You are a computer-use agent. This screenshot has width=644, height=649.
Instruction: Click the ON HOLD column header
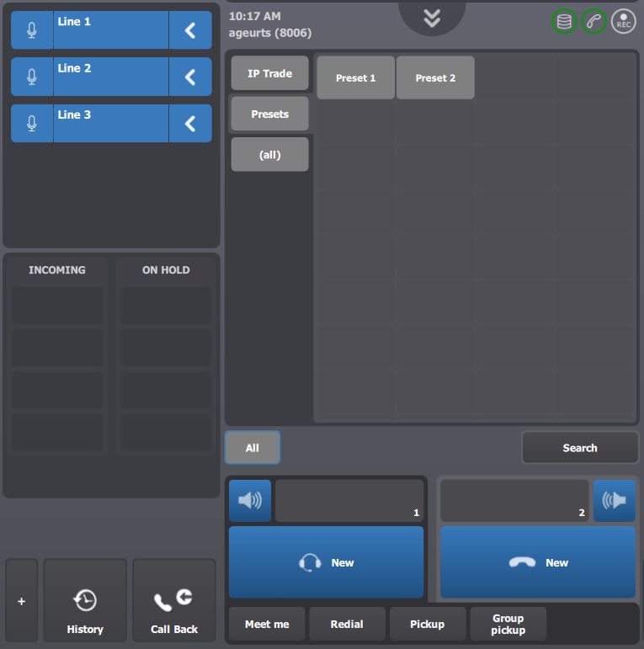pos(166,270)
